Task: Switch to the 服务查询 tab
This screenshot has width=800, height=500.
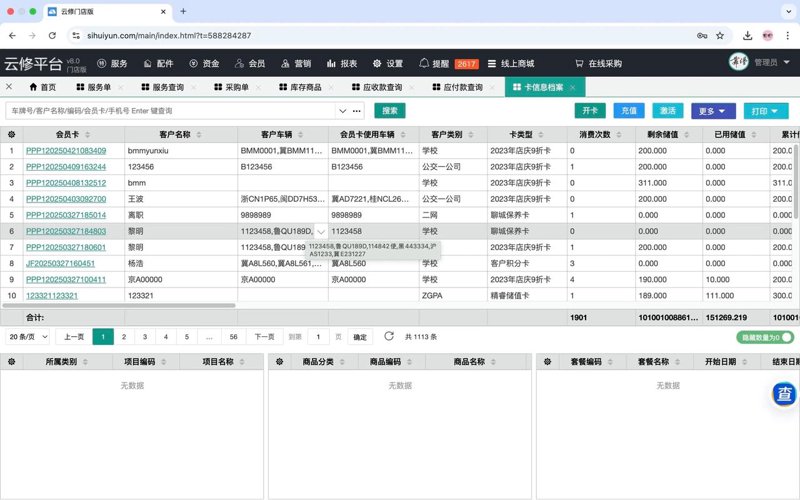Action: tap(163, 87)
